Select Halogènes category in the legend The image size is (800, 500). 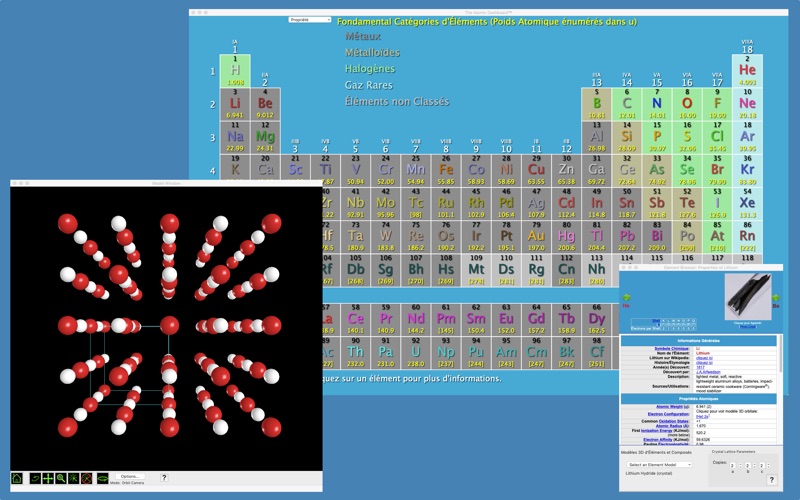[370, 69]
